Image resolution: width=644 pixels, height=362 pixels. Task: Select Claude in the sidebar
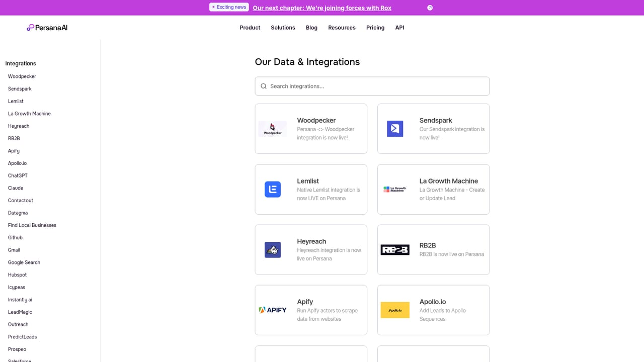tap(16, 188)
